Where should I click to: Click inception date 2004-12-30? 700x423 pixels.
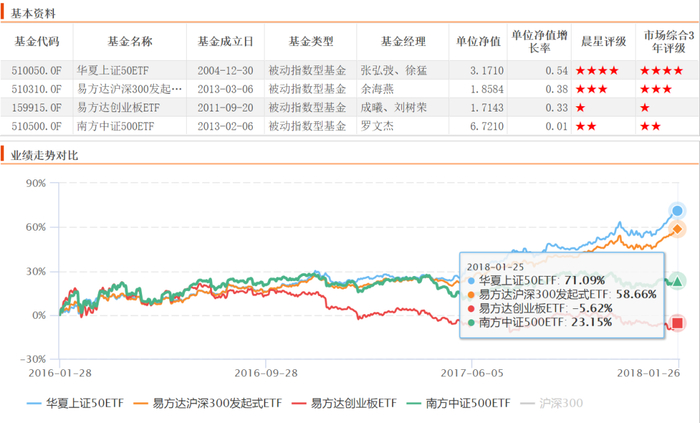click(225, 70)
